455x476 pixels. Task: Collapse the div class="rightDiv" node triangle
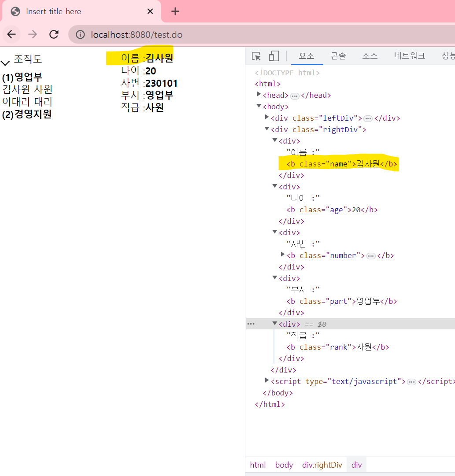[266, 129]
